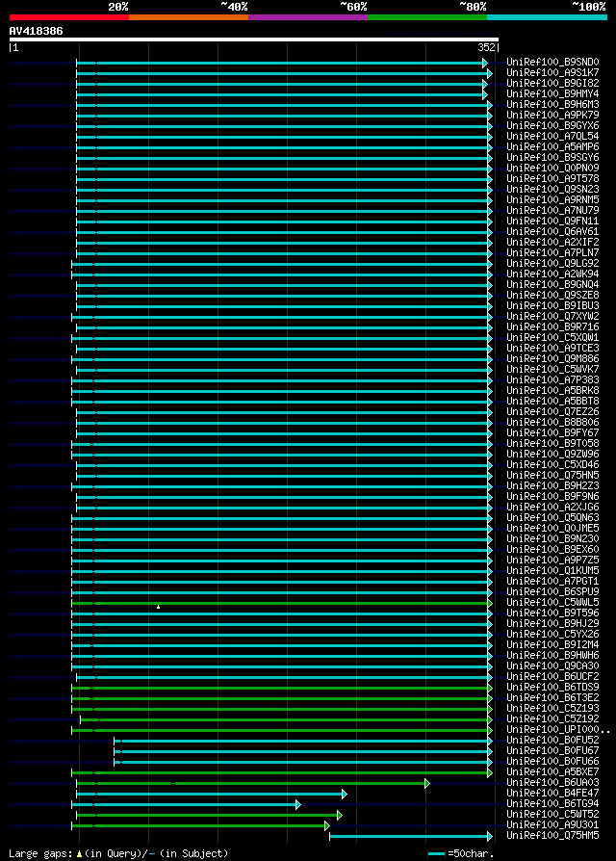The image size is (616, 861).
Task: Click the arrowhead ending the B0FU52 alignment
Action: coord(490,742)
